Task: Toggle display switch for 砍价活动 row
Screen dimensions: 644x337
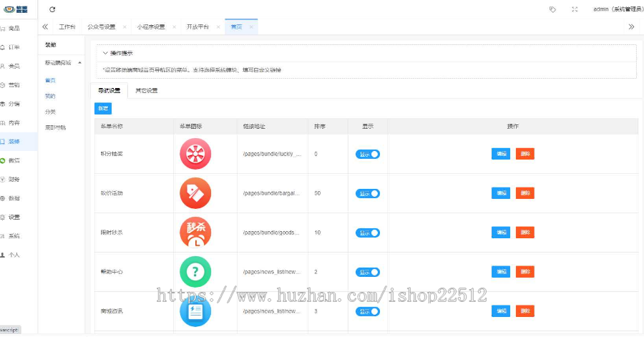Action: click(x=368, y=193)
